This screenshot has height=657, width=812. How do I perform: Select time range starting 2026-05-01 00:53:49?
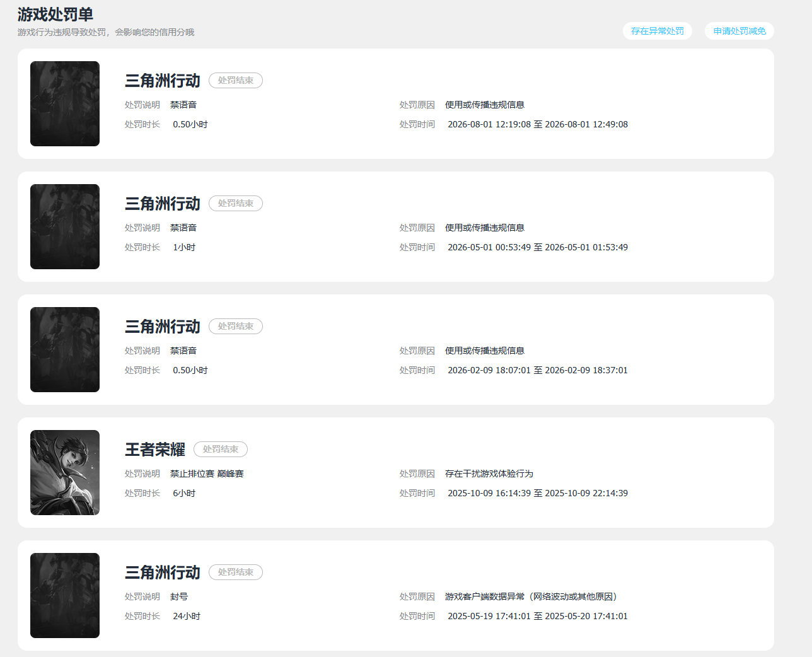[538, 248]
